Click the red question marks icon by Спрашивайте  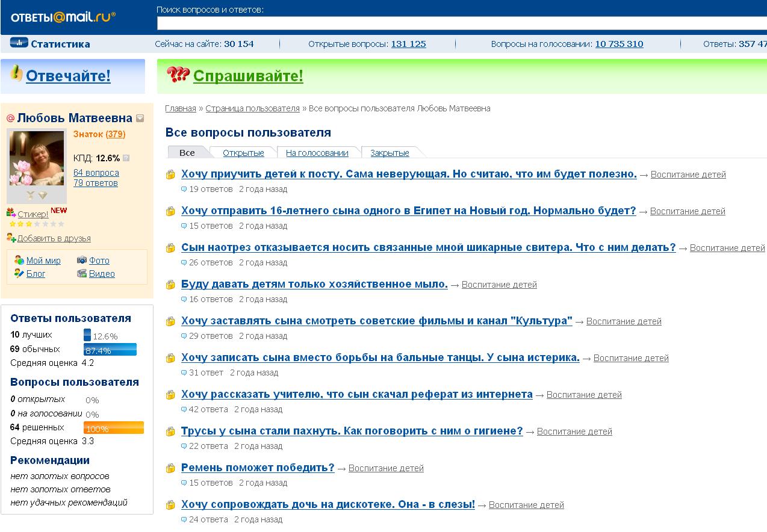pyautogui.click(x=178, y=75)
